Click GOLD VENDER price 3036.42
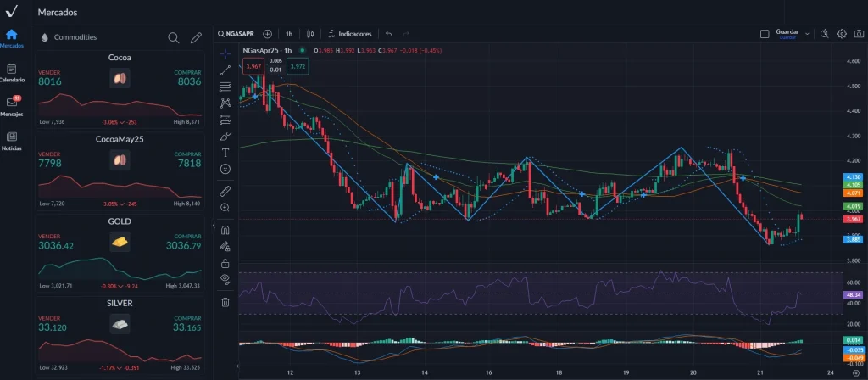The width and height of the screenshot is (868, 380). coord(56,245)
